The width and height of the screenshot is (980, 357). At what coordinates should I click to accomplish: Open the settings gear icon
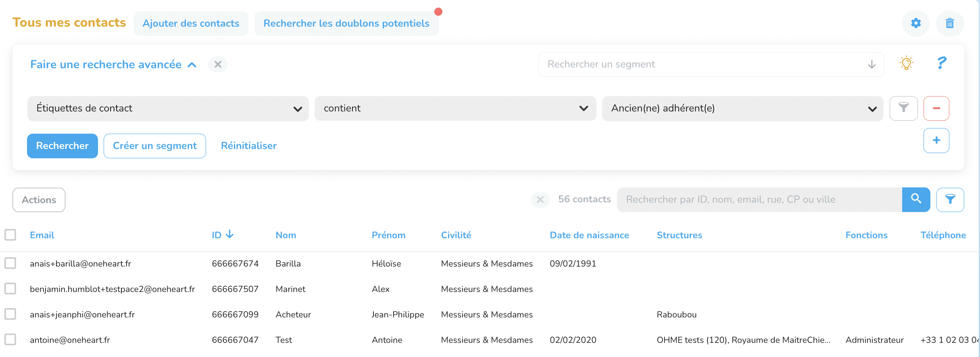pyautogui.click(x=916, y=23)
